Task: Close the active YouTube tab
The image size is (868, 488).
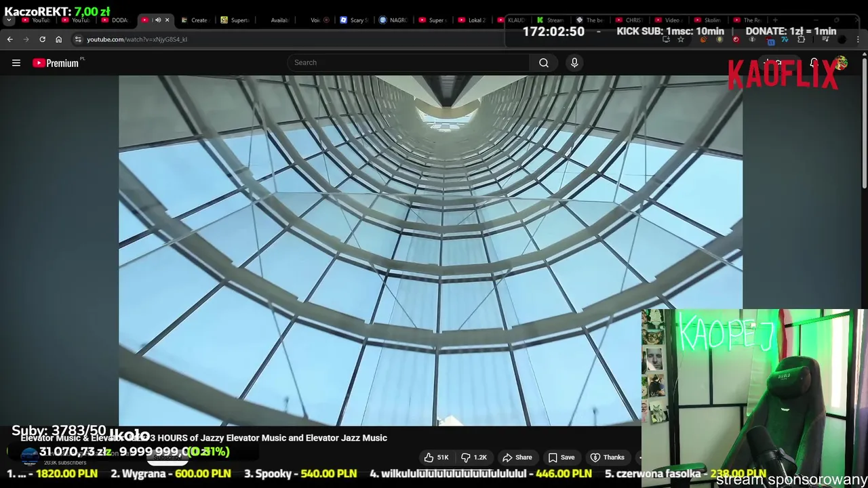Action: (x=167, y=20)
